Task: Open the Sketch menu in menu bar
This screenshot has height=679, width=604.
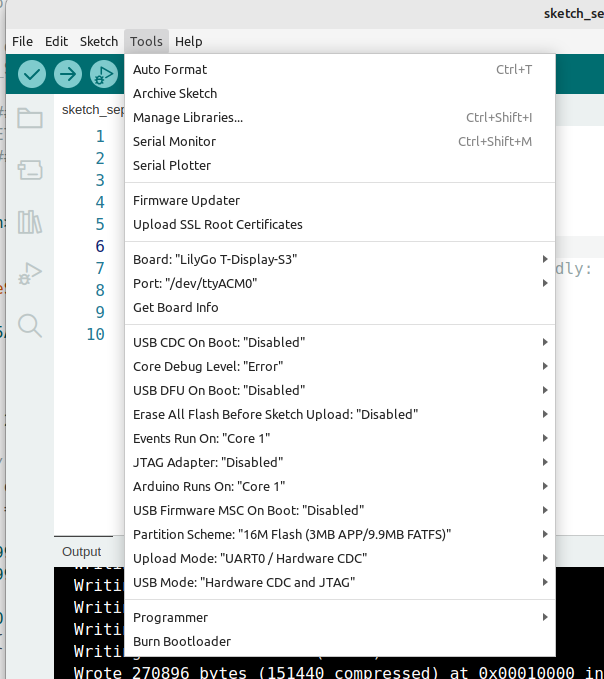Action: pyautogui.click(x=98, y=41)
